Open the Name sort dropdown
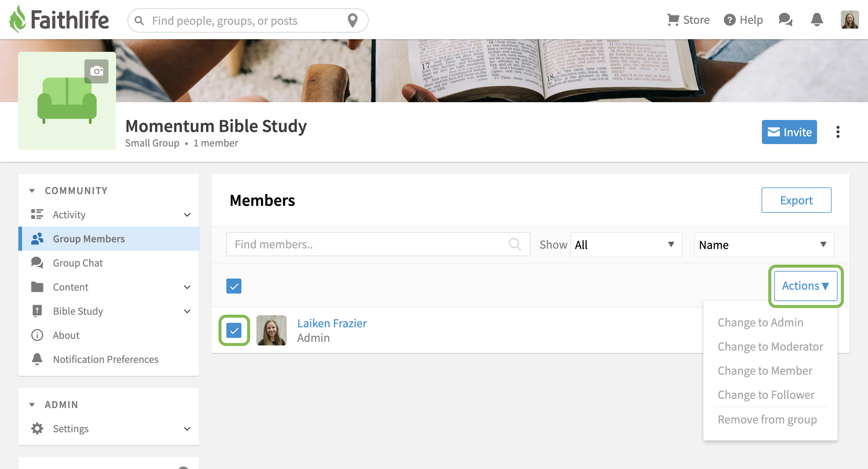This screenshot has height=469, width=868. coord(764,245)
